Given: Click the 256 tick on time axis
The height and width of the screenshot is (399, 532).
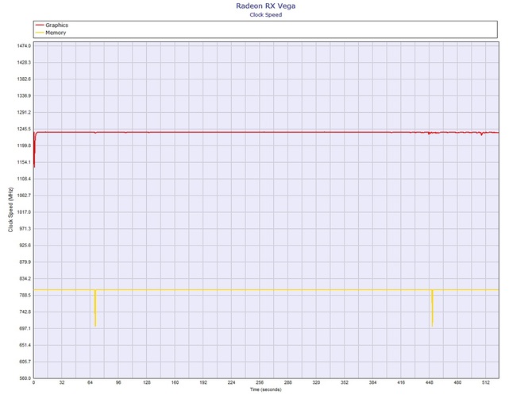Looking at the screenshot, I should coord(260,382).
